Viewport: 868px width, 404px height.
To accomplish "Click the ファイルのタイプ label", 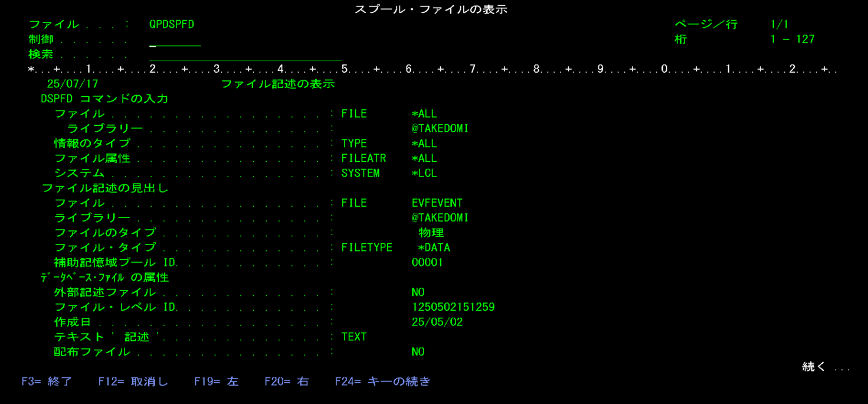I will click(104, 233).
